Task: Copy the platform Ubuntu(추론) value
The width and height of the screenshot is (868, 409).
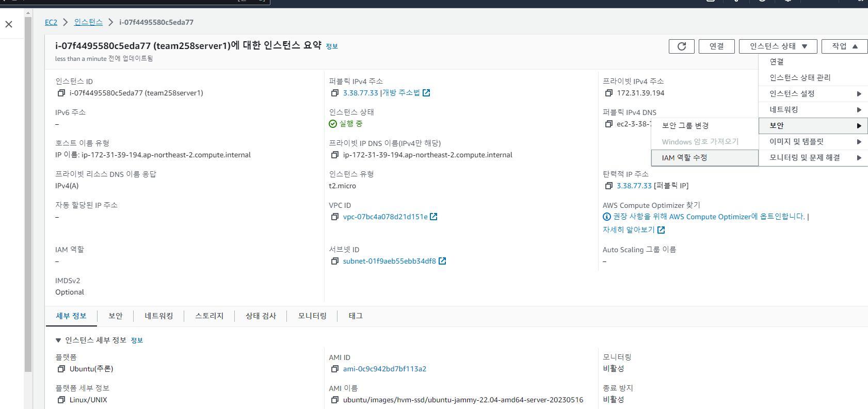Action: point(61,369)
